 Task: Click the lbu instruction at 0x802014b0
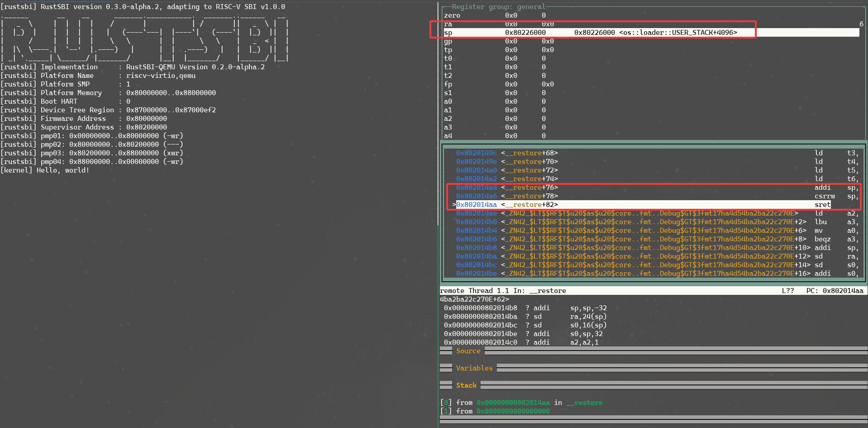(x=820, y=222)
